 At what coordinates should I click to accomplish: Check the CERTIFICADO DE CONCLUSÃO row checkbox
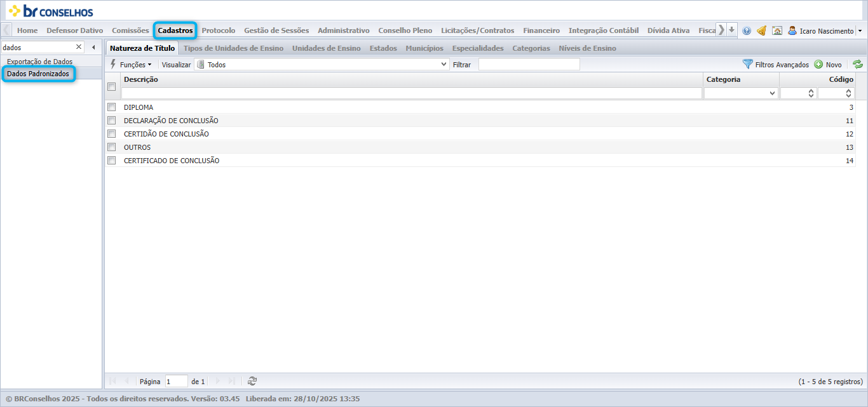[x=111, y=160]
